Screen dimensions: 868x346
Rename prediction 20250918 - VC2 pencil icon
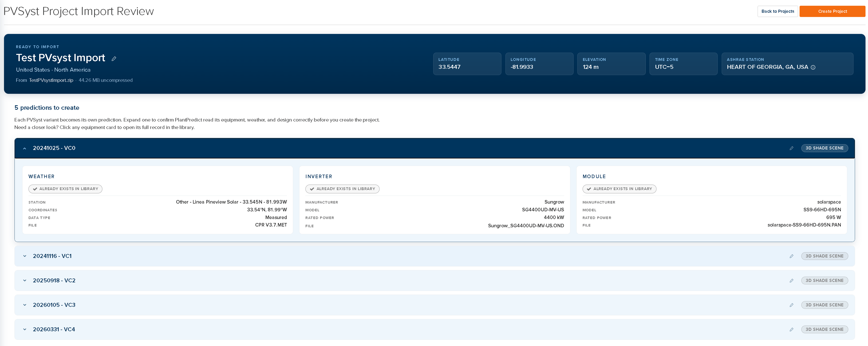tap(791, 281)
